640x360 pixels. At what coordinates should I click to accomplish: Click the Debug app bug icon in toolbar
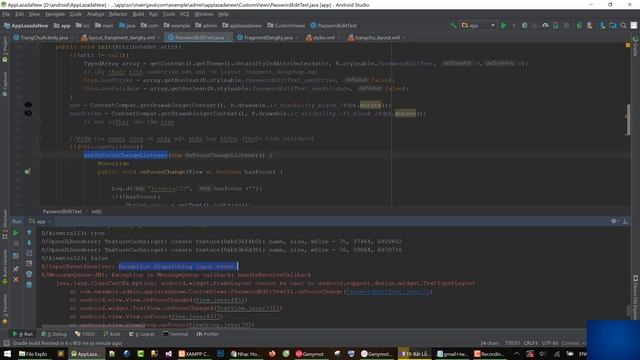(524, 25)
